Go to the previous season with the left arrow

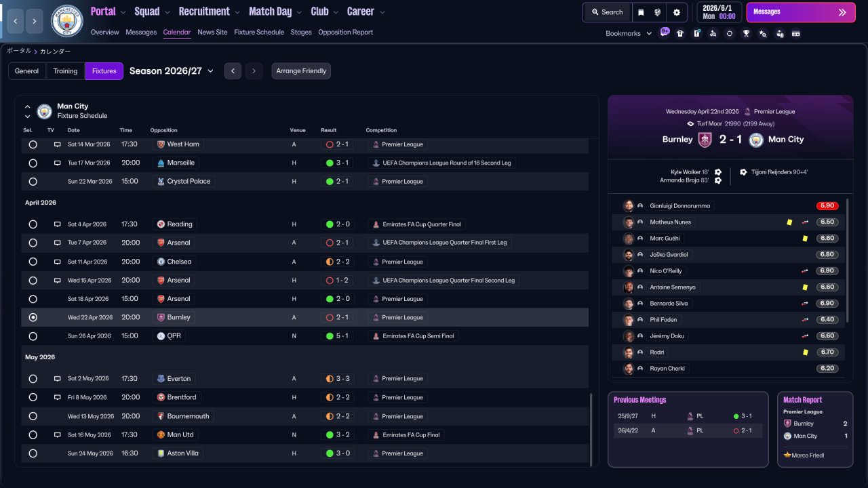tap(233, 71)
